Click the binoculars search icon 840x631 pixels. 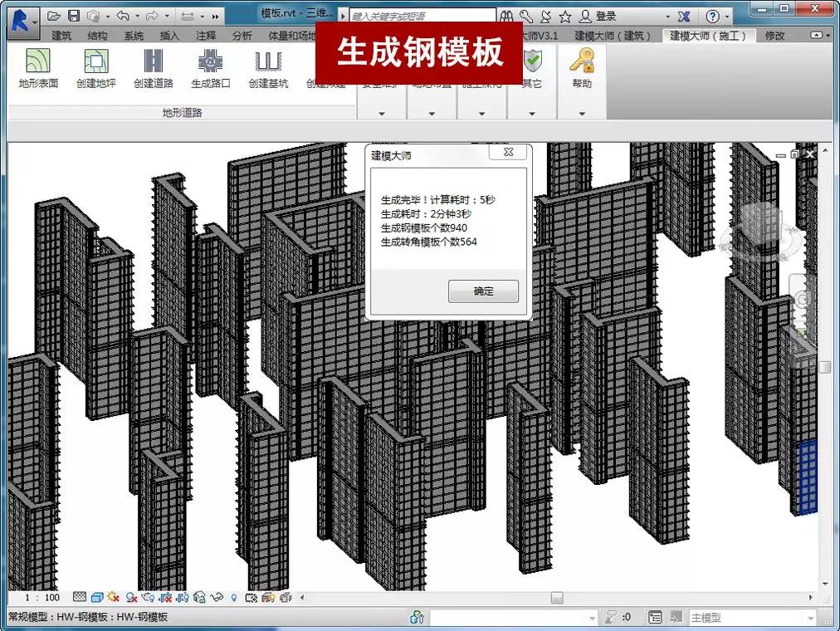pyautogui.click(x=506, y=17)
